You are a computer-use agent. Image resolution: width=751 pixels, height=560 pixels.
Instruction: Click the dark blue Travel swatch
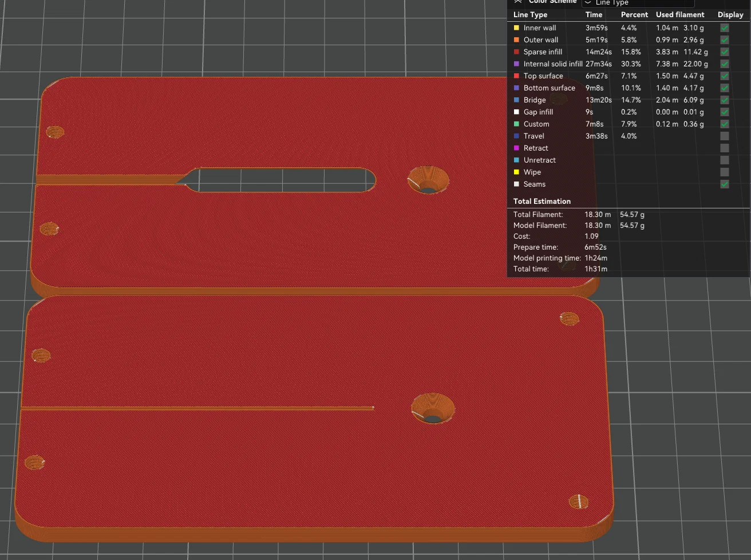[516, 136]
